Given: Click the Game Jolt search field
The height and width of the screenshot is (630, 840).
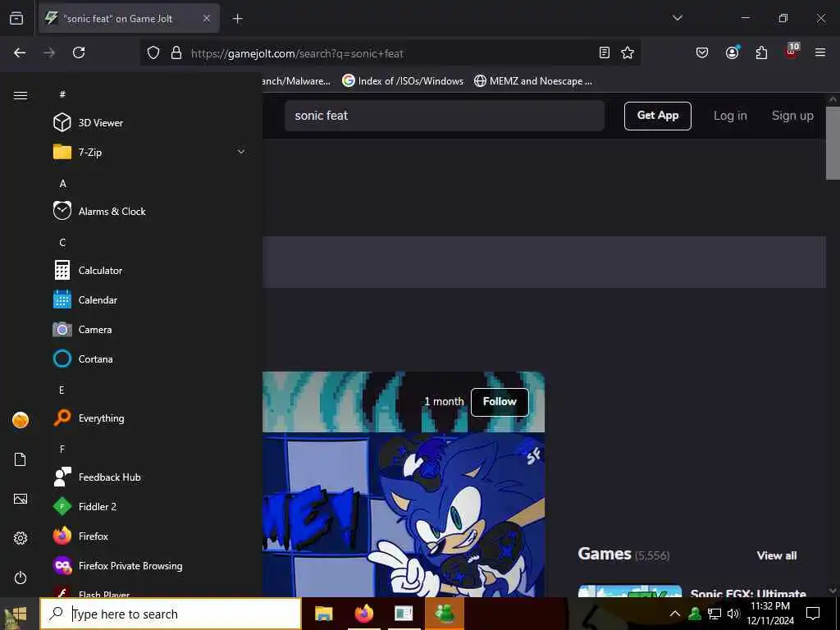Looking at the screenshot, I should point(444,116).
